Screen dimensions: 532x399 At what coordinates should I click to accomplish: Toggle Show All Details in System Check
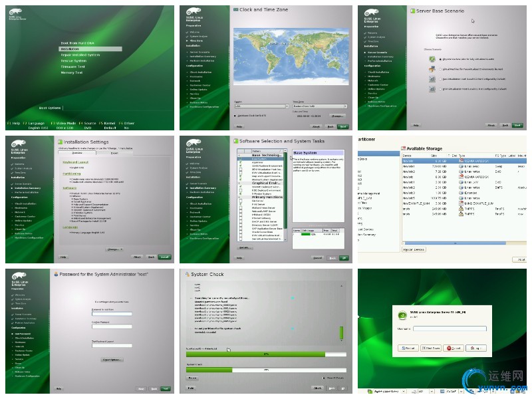(x=324, y=378)
